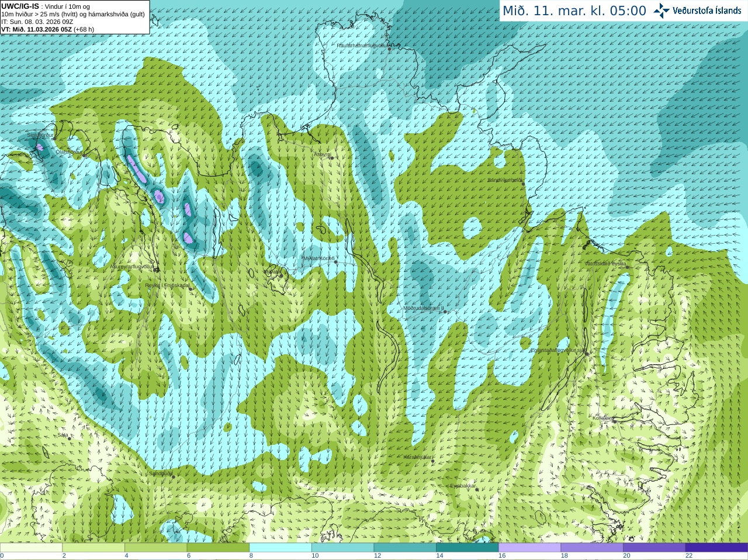This screenshot has height=560, width=748.
Task: Click the Ásbyrgi station label
Action: 322,154
